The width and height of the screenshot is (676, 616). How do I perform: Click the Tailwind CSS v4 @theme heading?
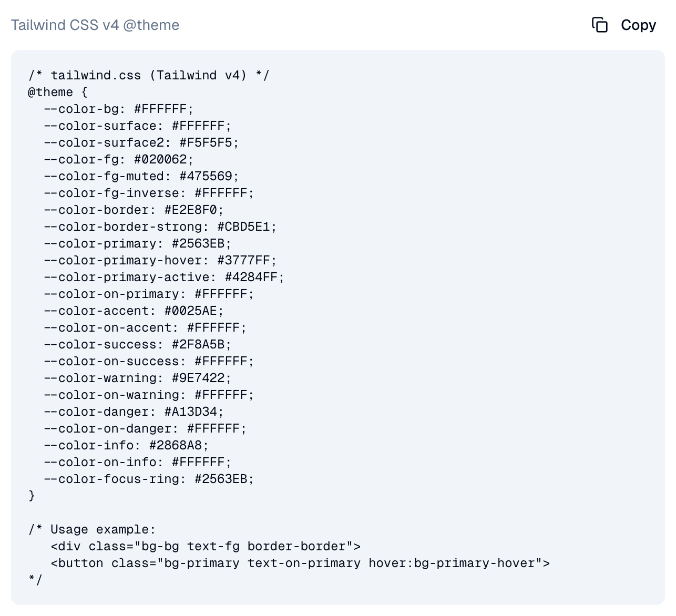tap(95, 25)
